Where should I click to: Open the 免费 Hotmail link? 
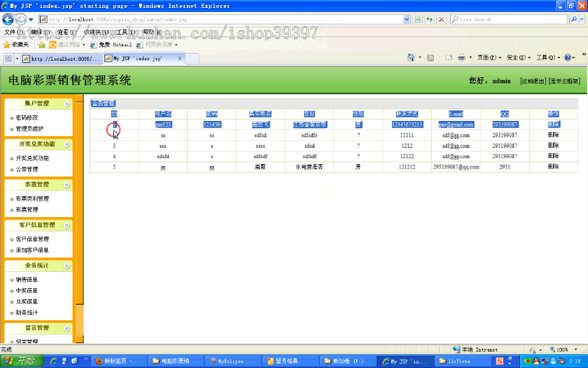(111, 44)
